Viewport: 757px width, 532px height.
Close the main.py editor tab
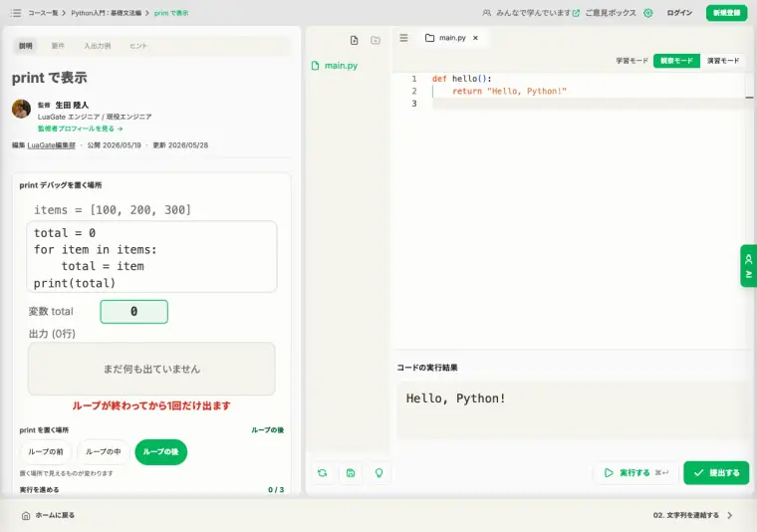(475, 38)
